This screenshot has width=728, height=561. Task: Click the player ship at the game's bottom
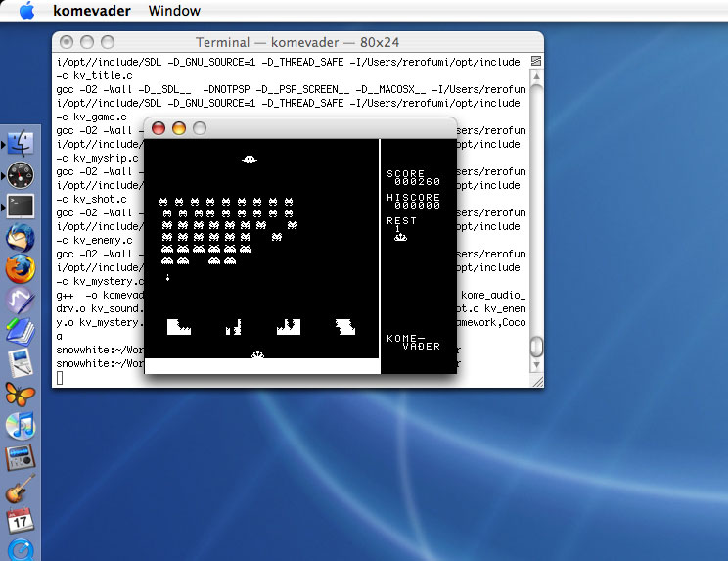click(257, 354)
